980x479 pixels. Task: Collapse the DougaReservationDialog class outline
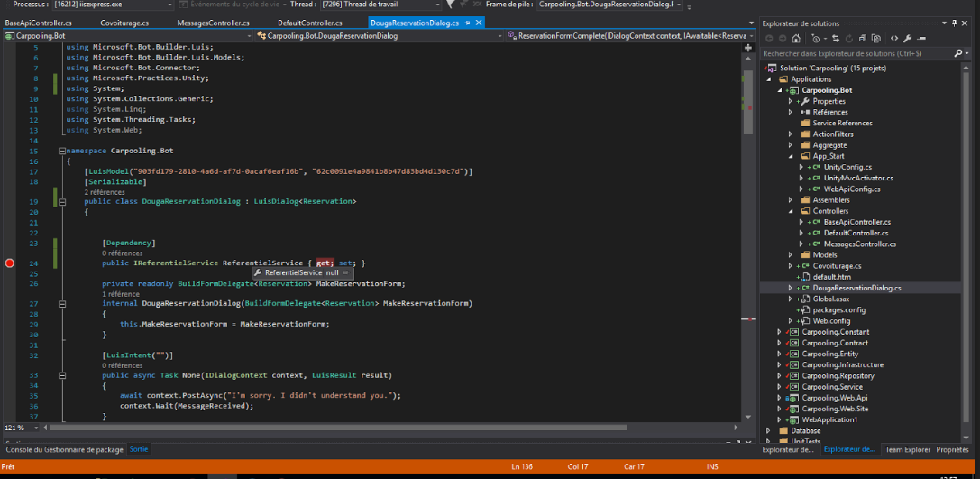pyautogui.click(x=62, y=202)
